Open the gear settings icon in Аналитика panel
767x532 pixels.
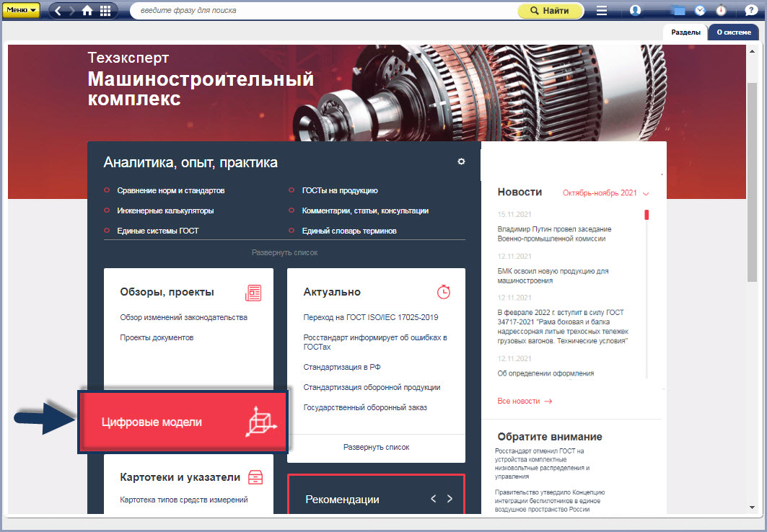(461, 161)
